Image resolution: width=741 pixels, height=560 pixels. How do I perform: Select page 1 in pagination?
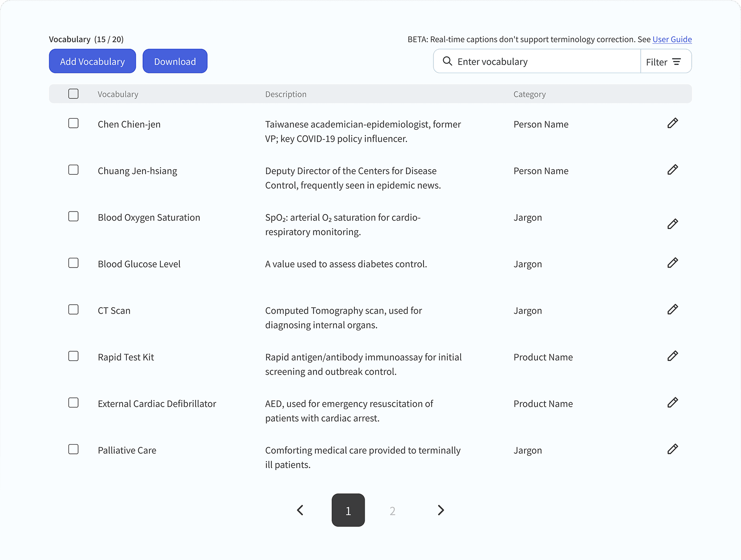pos(348,510)
